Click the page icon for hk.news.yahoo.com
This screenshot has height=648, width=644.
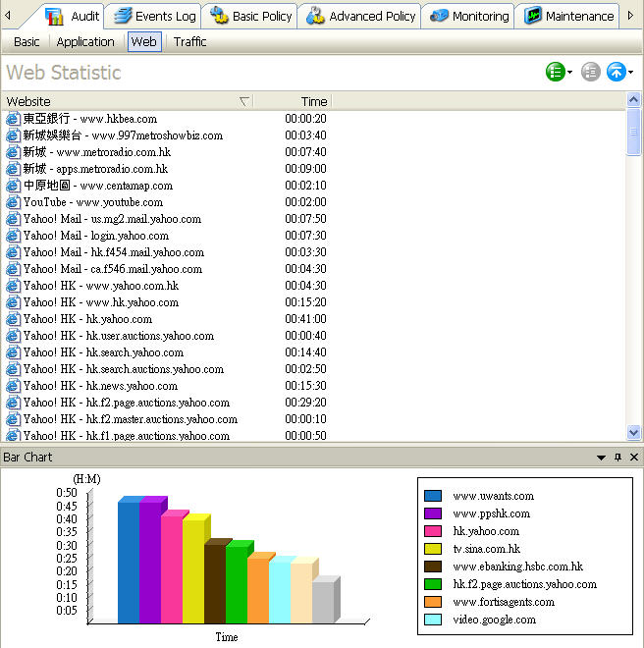[13, 386]
